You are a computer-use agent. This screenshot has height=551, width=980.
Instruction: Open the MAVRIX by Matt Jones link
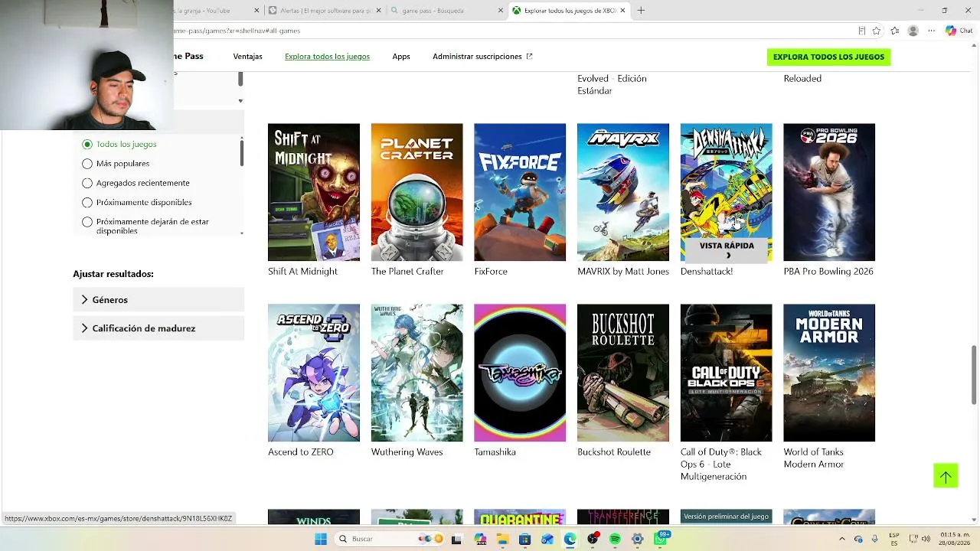pos(623,272)
